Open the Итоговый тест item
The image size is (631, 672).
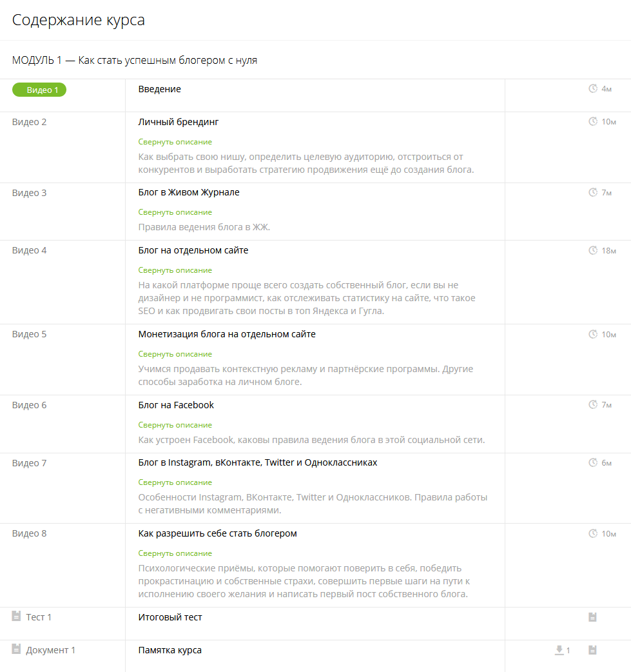click(x=170, y=617)
